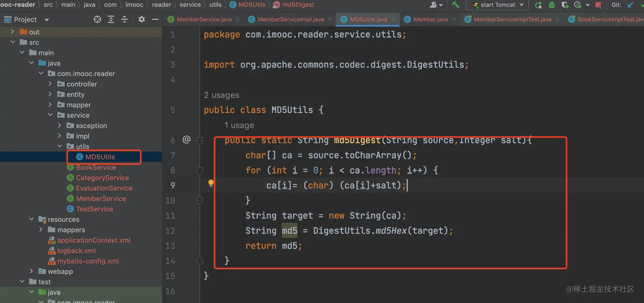Start debugging with the green bug icon

[552, 5]
